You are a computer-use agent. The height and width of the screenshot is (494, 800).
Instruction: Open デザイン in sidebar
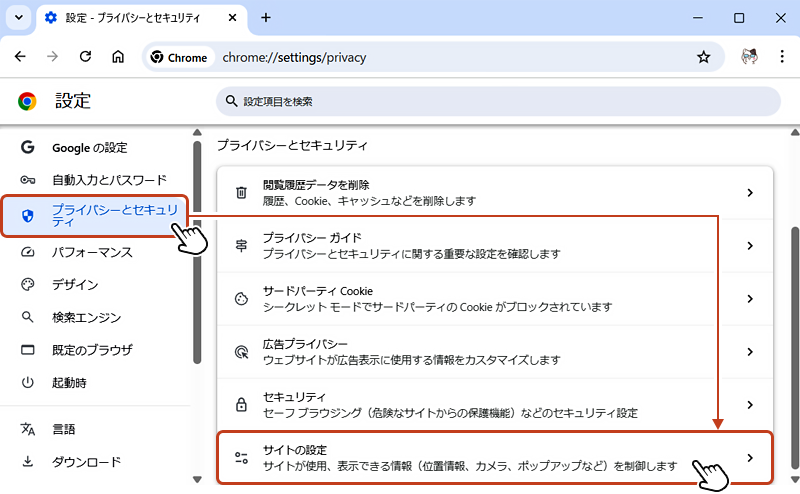(x=95, y=284)
